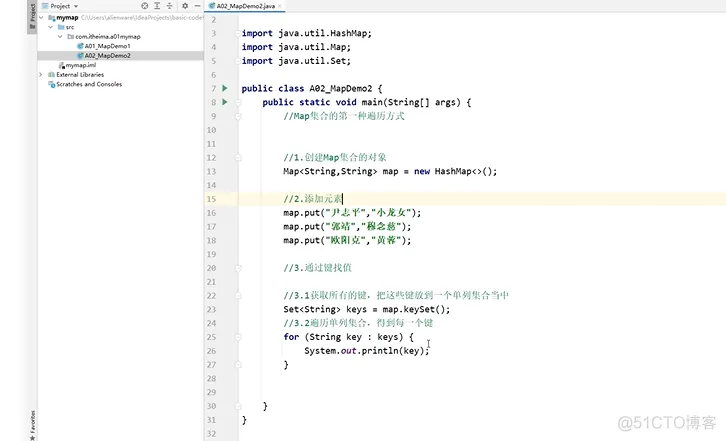Viewport: 726px width, 441px height.
Task: Fold the imports block at line 3
Action: 238,33
